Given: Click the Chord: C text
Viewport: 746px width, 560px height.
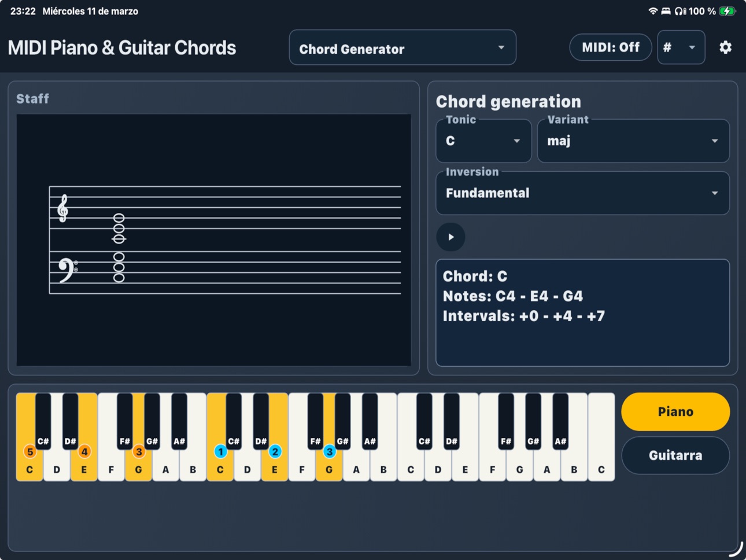Looking at the screenshot, I should [x=475, y=276].
